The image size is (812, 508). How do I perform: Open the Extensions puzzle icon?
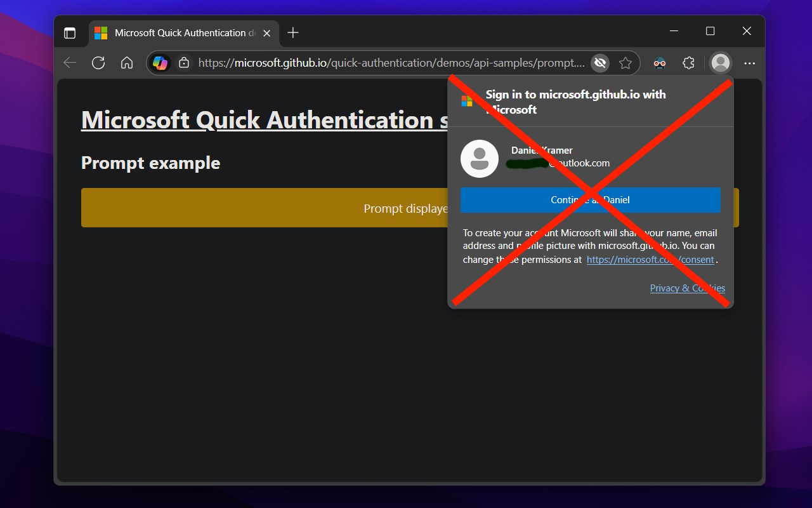(689, 63)
